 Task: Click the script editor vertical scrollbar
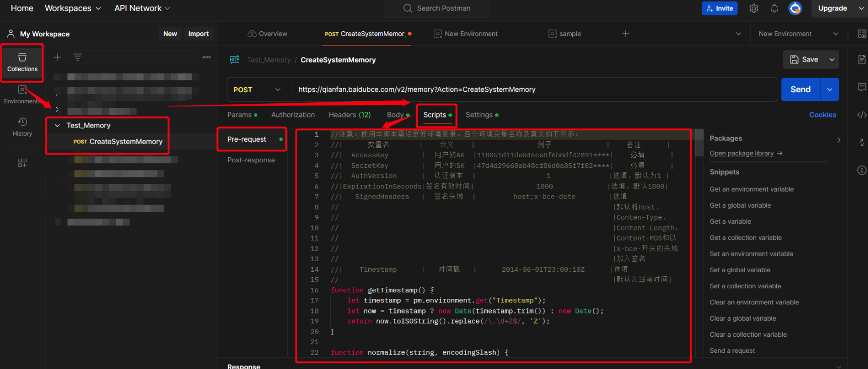click(699, 143)
